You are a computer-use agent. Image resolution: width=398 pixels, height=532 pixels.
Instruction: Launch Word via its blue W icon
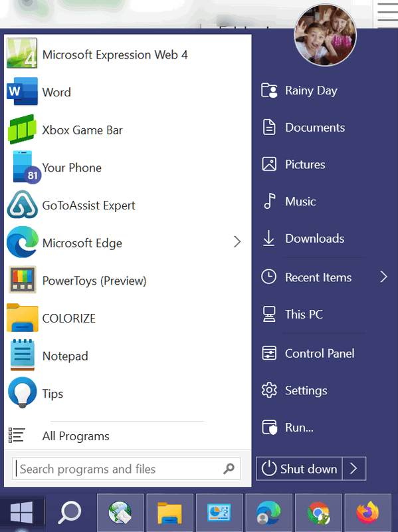point(22,91)
